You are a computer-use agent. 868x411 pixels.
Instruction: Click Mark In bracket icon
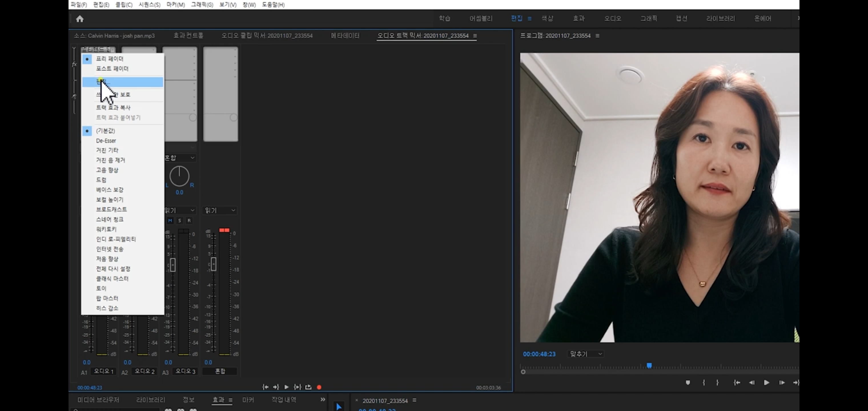pyautogui.click(x=704, y=382)
